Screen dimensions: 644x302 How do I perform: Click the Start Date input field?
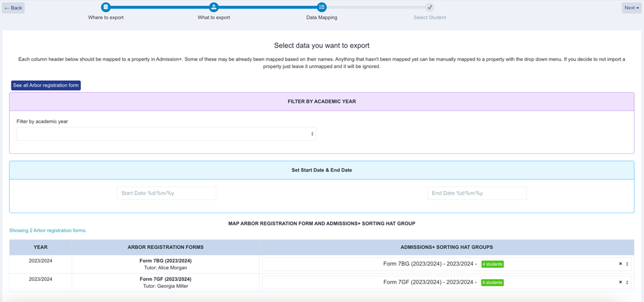(166, 193)
